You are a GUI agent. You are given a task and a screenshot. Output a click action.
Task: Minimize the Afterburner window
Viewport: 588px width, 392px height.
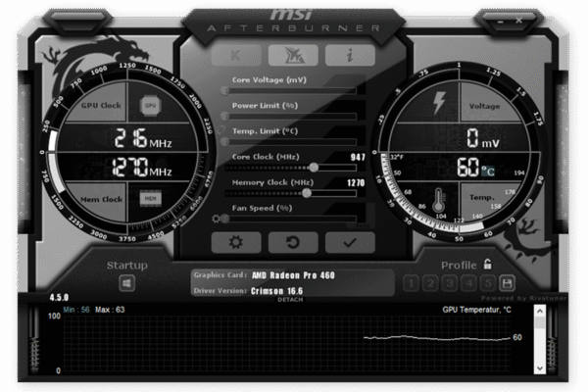(500, 22)
